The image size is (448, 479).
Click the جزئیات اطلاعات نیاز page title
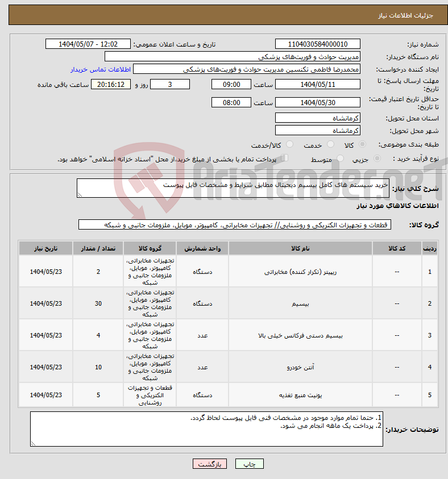[405, 15]
